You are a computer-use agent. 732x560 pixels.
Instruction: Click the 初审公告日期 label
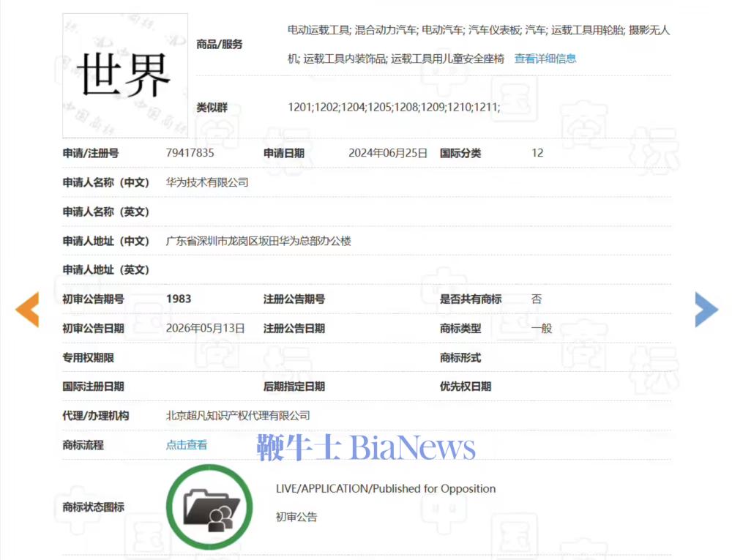pyautogui.click(x=94, y=329)
